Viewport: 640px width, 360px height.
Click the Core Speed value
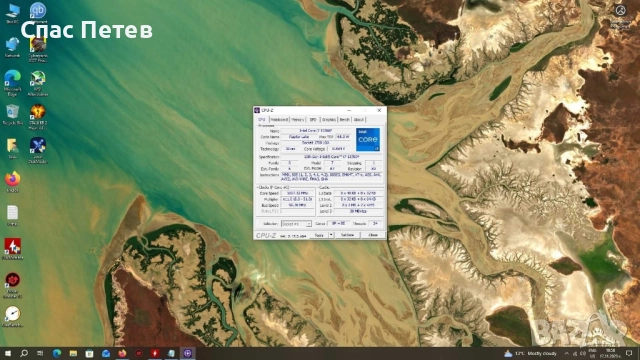pos(298,193)
